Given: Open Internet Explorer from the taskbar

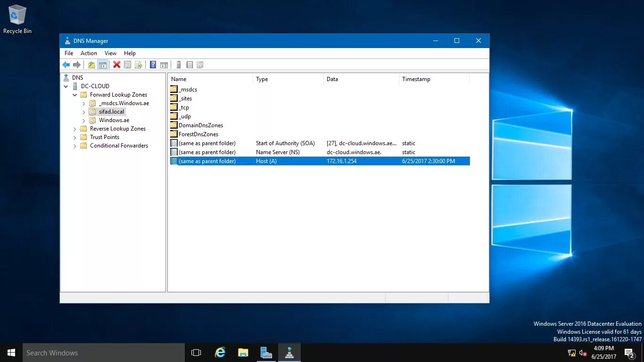Looking at the screenshot, I should [219, 352].
